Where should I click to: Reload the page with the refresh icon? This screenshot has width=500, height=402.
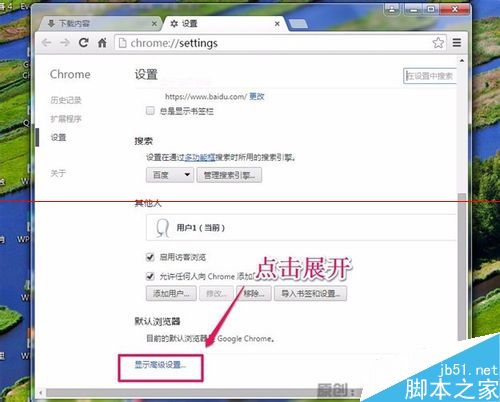coord(83,42)
